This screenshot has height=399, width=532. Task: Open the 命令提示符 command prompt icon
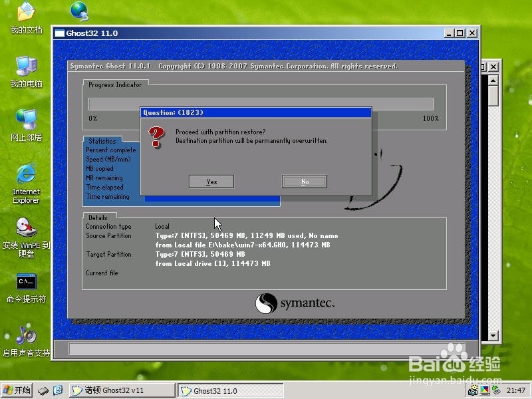click(26, 289)
